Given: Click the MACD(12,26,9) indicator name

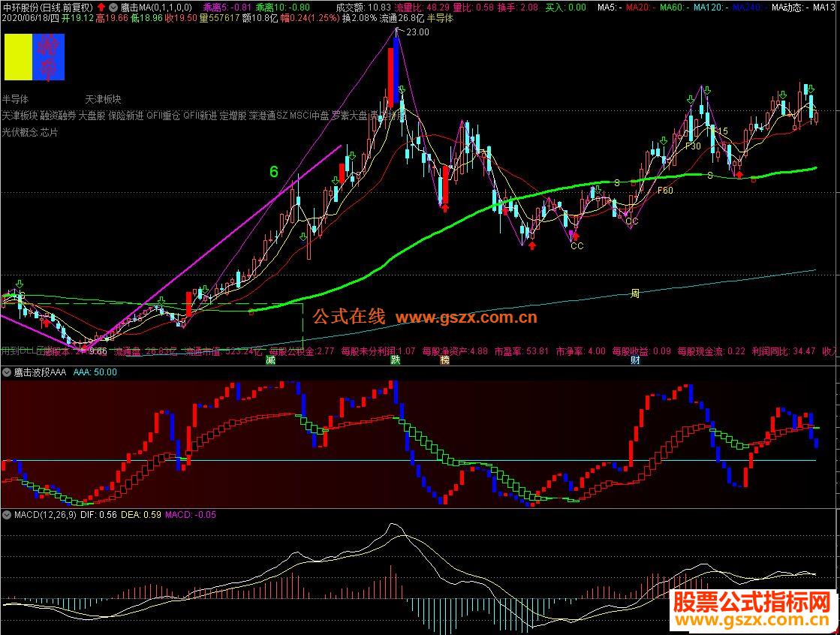Looking at the screenshot, I should [x=46, y=514].
